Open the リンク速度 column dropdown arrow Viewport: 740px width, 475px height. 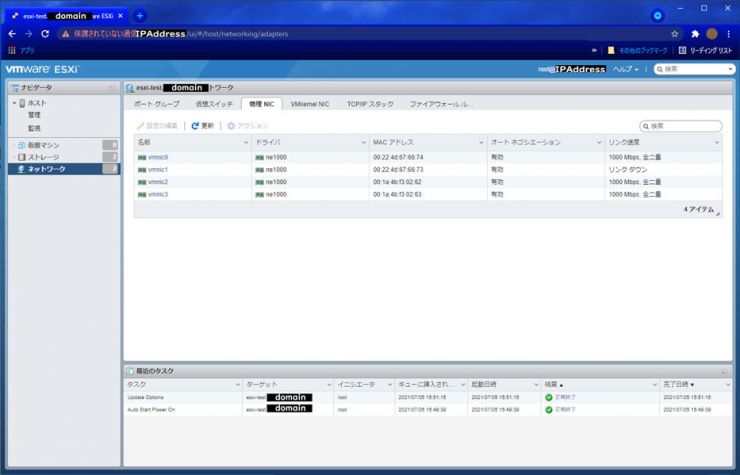pyautogui.click(x=716, y=142)
